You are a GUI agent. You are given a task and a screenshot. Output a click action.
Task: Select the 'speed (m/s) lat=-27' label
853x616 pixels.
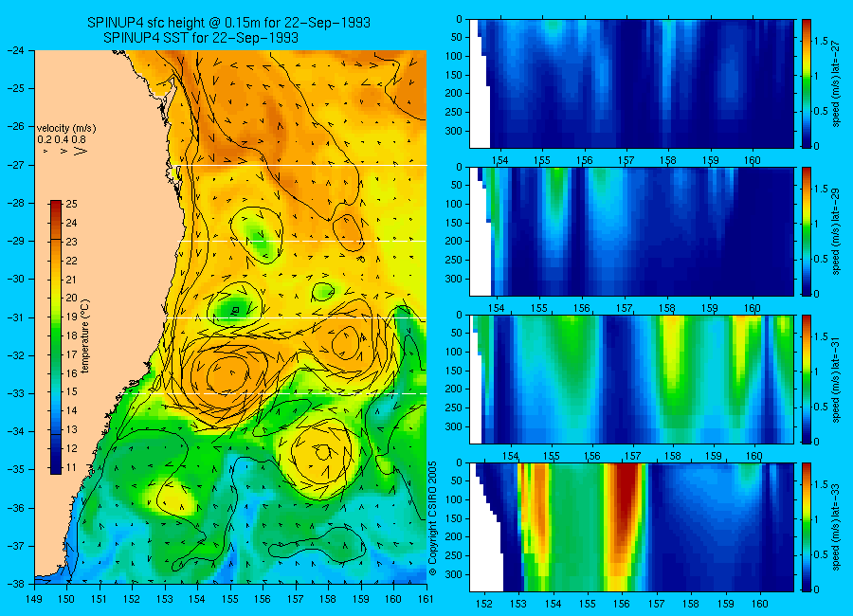[836, 83]
